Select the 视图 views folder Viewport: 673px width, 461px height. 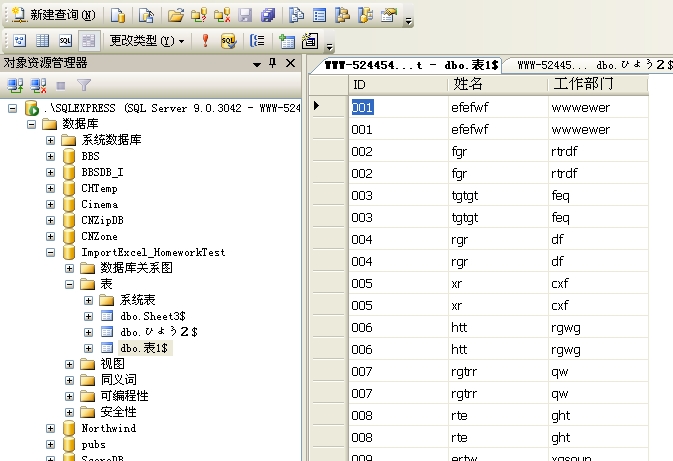112,364
